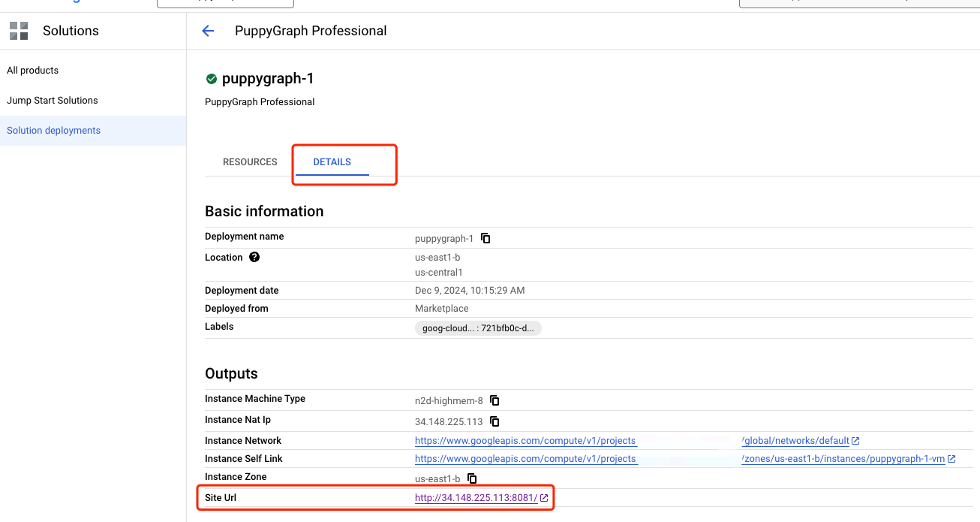
Task: Switch to the RESOURCES tab
Action: (250, 162)
